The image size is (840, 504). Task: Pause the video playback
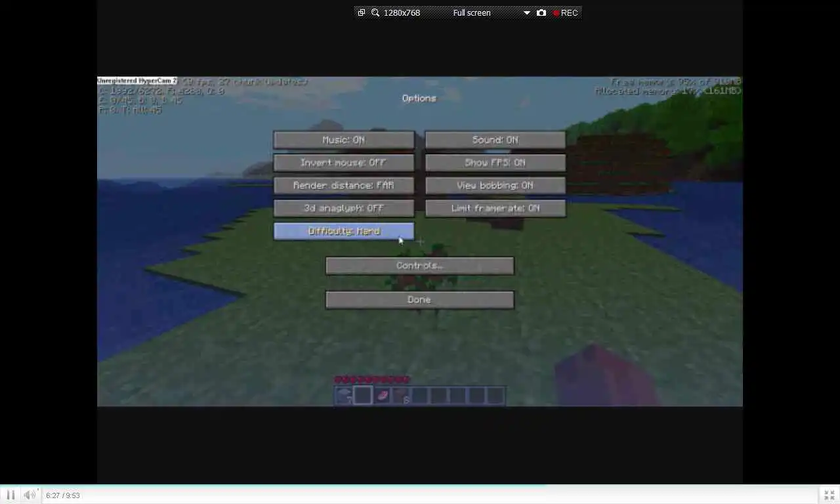point(10,495)
